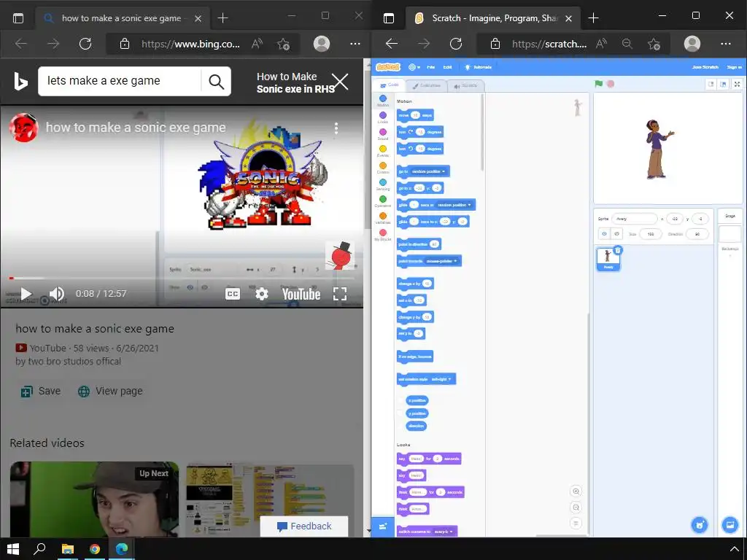Open Edge settings menu in Bing window
747x560 pixels.
pyautogui.click(x=355, y=44)
